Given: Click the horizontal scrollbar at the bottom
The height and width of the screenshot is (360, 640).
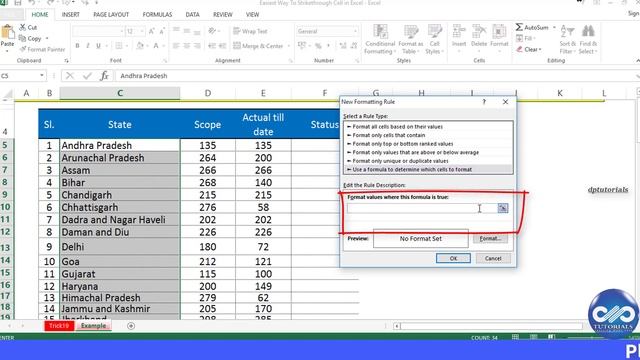Looking at the screenshot, I should pos(491,326).
